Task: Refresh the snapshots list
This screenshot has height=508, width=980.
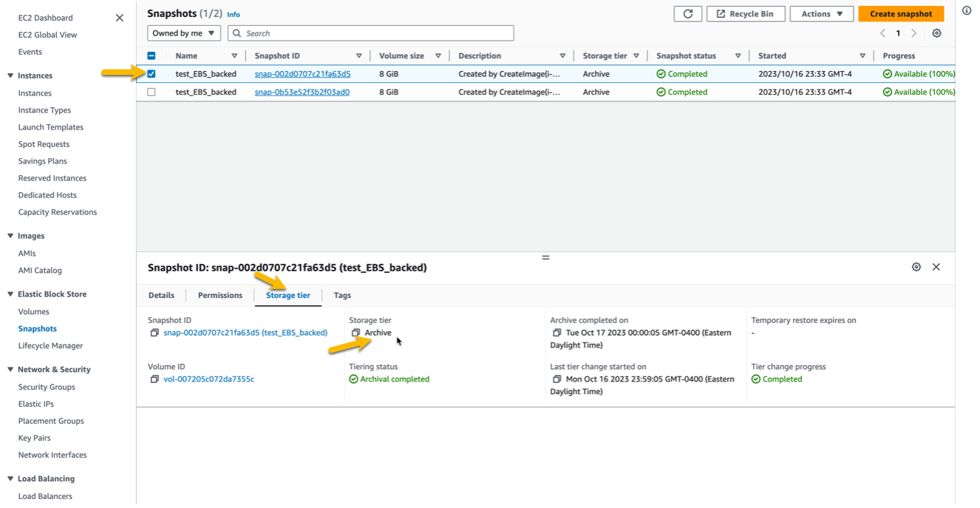Action: coord(687,13)
